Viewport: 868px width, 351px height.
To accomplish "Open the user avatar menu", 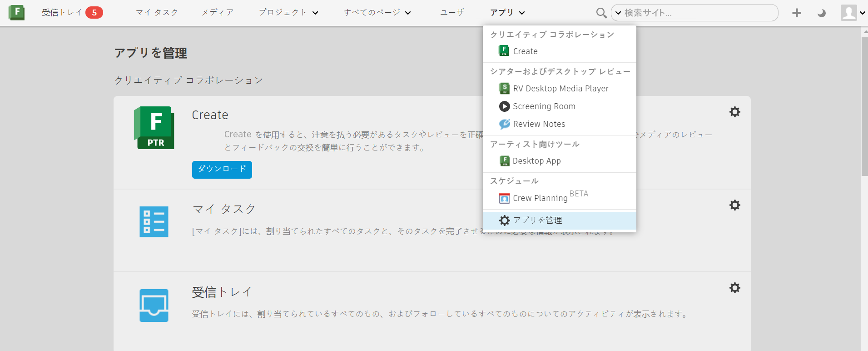I will [848, 13].
